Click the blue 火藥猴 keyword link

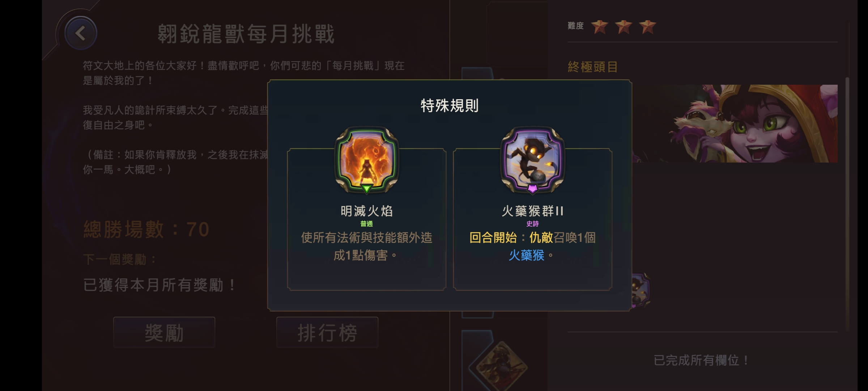(527, 255)
